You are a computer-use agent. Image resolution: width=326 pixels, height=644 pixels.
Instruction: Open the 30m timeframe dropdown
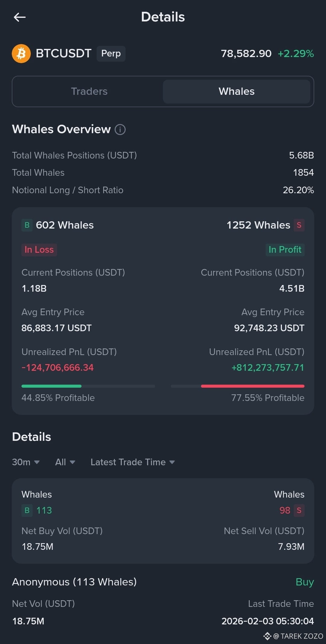tap(26, 462)
